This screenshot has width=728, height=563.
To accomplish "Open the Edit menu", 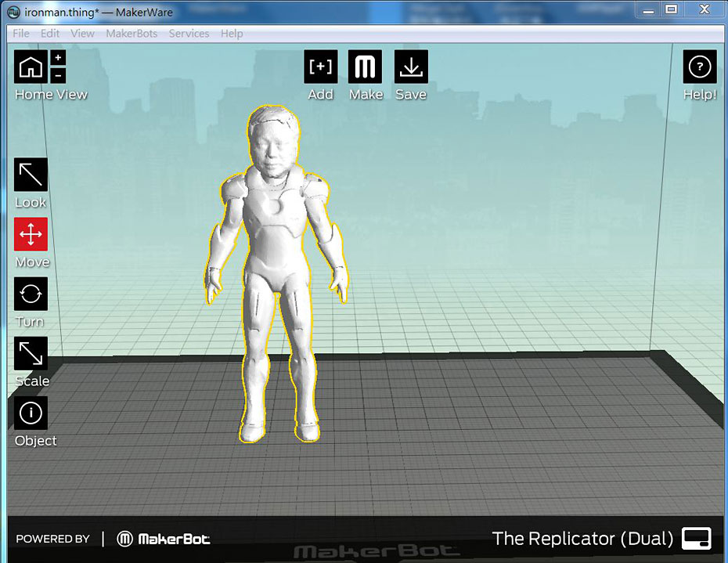I will (x=49, y=34).
